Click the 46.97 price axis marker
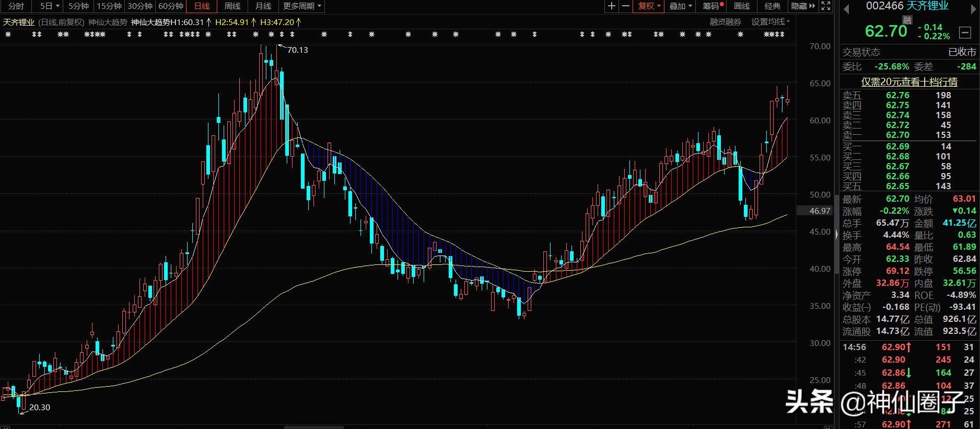 point(820,211)
